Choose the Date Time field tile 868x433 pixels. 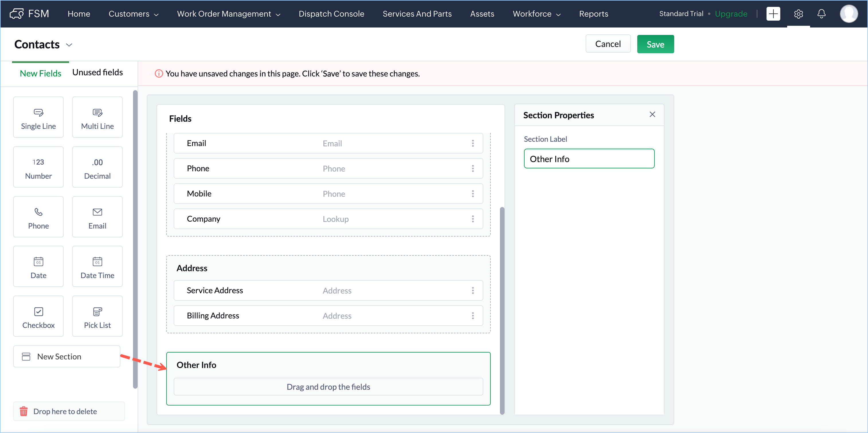[97, 266]
